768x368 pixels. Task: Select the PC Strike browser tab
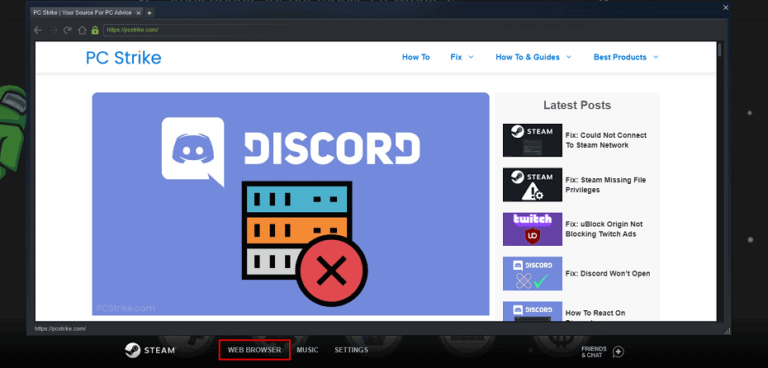(87, 13)
